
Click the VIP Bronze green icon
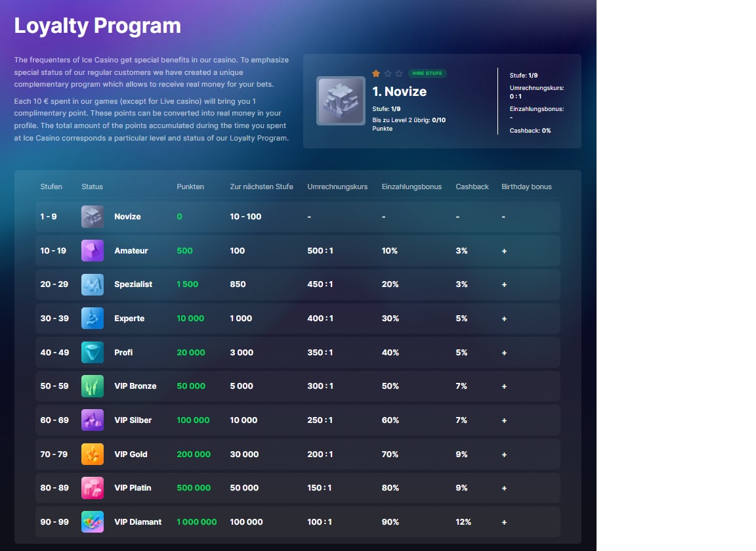point(92,386)
